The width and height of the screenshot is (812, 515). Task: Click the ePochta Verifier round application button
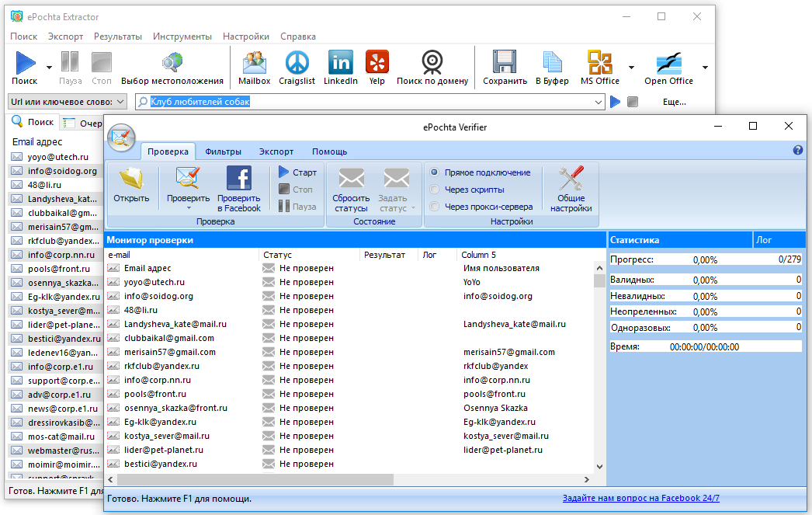pos(121,137)
